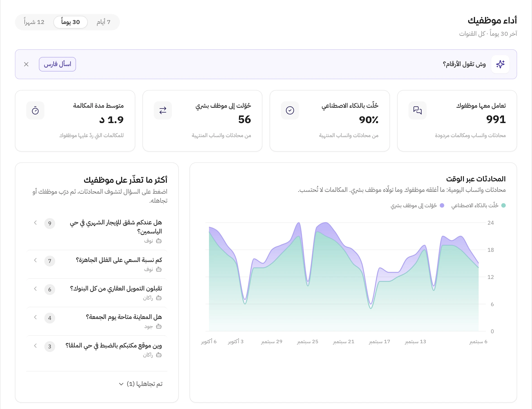Click the '56' transferred value
This screenshot has width=532, height=409.
click(245, 119)
